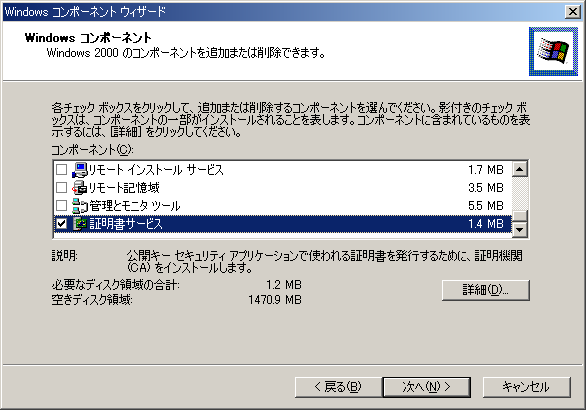
Task: Click the scrollbar track above the thumb
Action: tap(519, 194)
